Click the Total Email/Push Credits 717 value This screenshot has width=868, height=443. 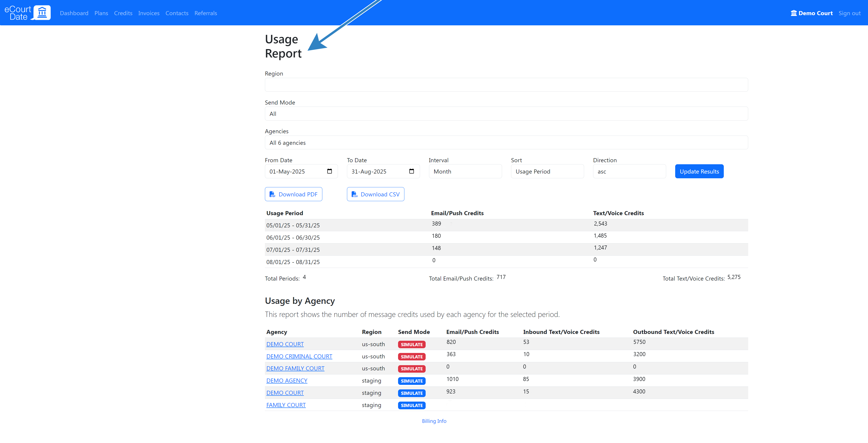pyautogui.click(x=501, y=277)
